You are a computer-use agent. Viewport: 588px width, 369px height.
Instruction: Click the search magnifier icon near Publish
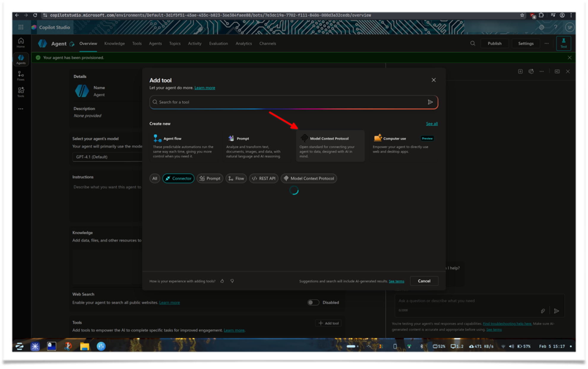472,43
